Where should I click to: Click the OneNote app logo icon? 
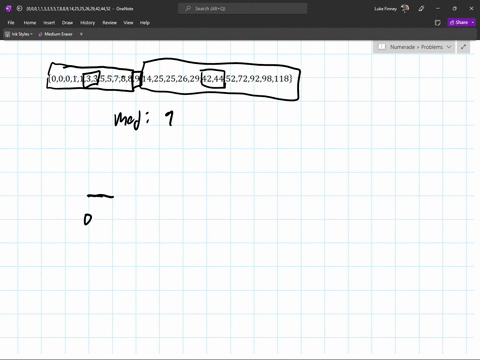(x=9, y=8)
